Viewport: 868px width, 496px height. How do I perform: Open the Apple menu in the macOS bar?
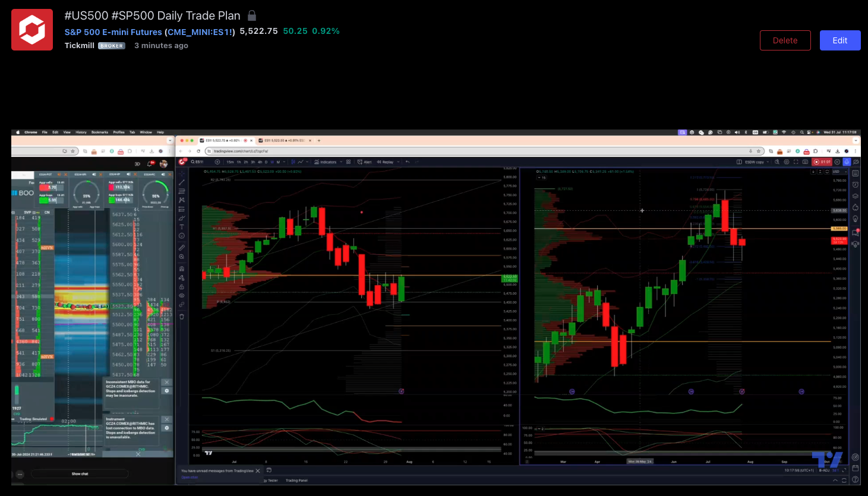pyautogui.click(x=18, y=132)
